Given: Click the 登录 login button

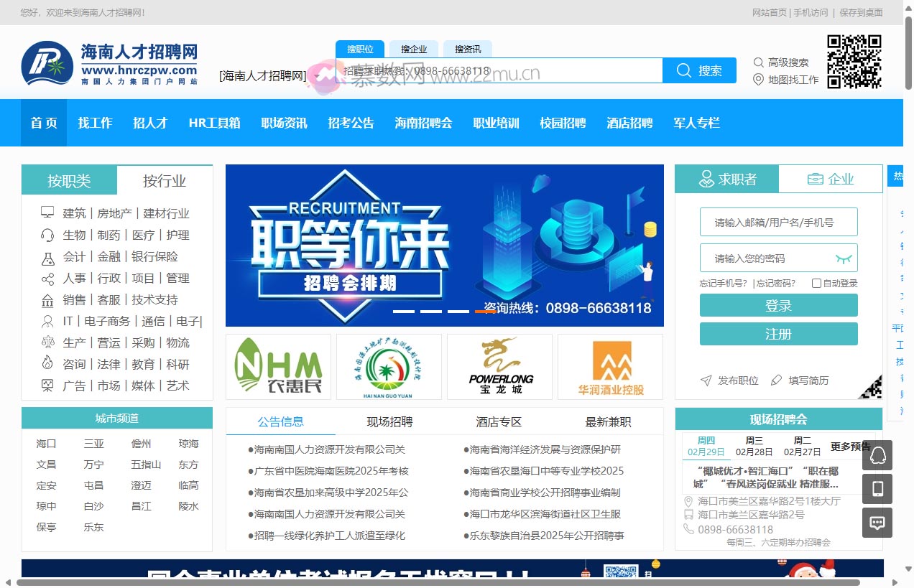Looking at the screenshot, I should pyautogui.click(x=778, y=305).
